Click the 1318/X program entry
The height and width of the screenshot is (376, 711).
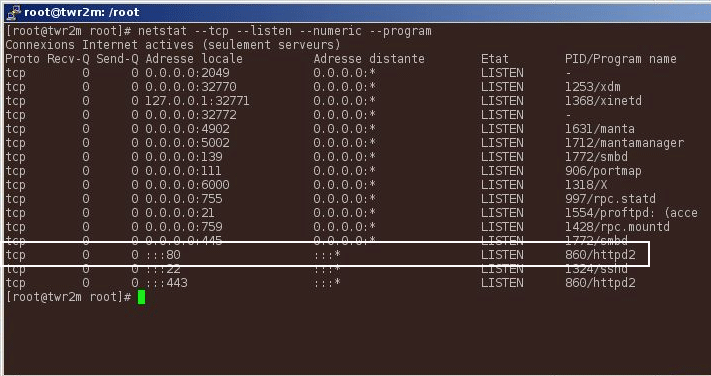click(x=586, y=185)
